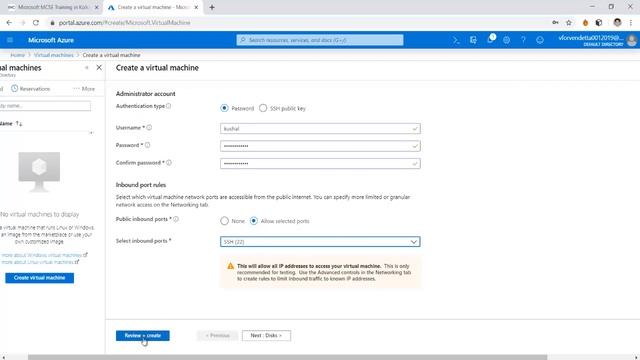Open link about Windows virtual machines
The image size is (640, 360).
[x=44, y=255]
